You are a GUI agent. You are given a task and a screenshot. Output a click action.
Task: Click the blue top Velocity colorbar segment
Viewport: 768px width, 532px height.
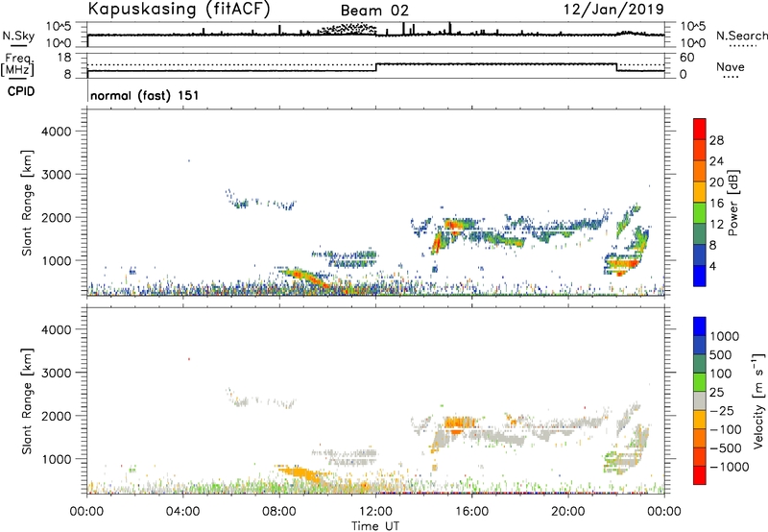point(700,326)
